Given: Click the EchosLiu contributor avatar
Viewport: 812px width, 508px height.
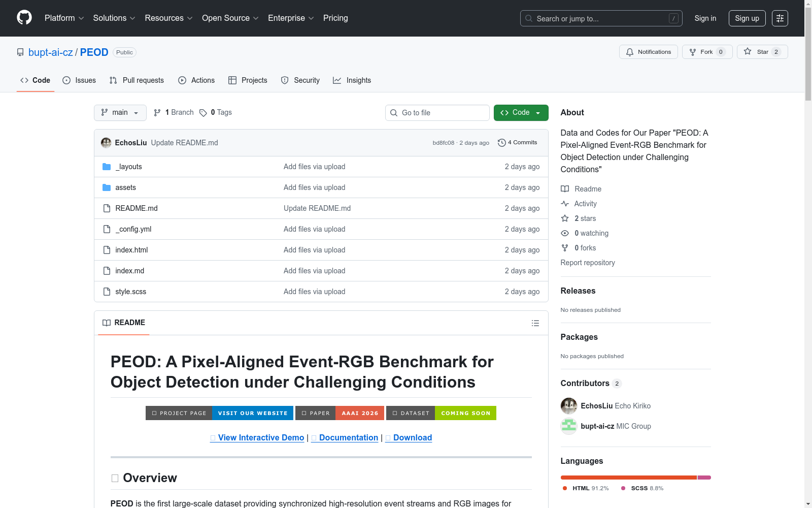Looking at the screenshot, I should pyautogui.click(x=569, y=406).
